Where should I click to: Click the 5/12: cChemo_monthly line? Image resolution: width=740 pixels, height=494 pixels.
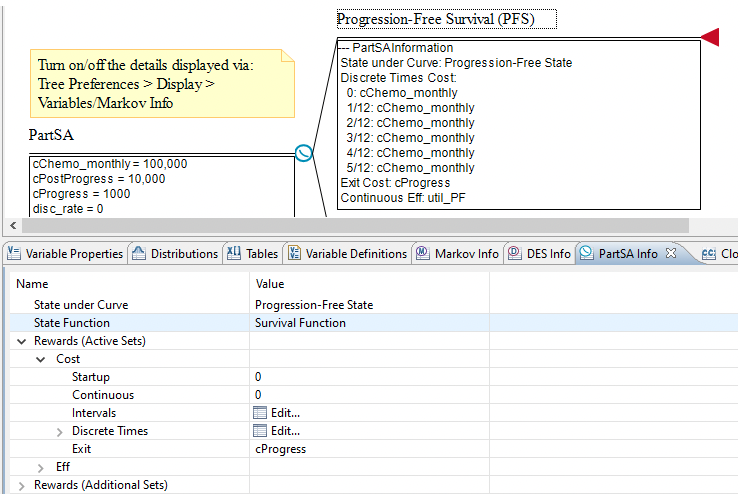411,167
